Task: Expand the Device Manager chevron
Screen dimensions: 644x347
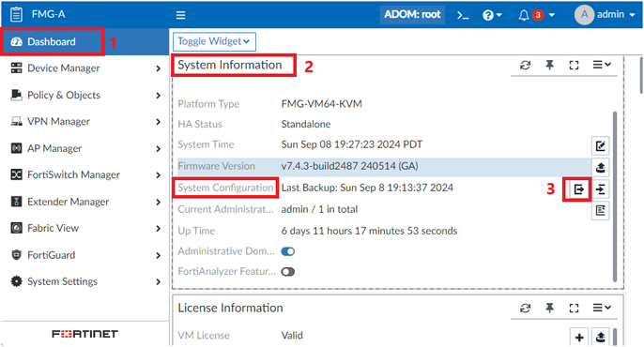Action: (x=158, y=68)
